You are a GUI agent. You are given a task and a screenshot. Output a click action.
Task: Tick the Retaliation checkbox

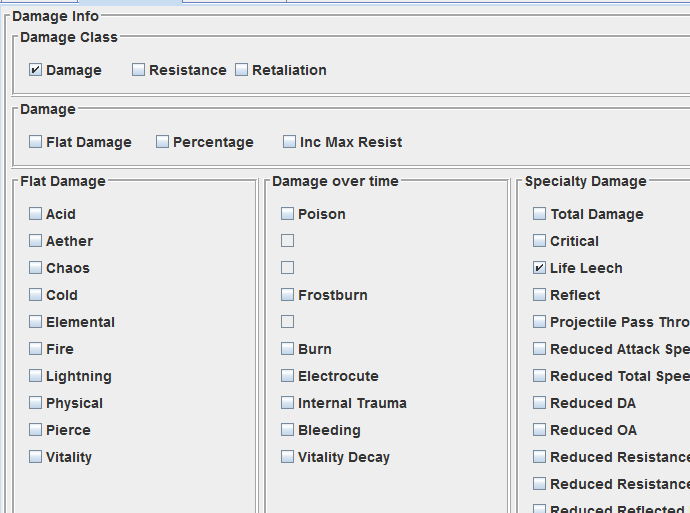[242, 70]
